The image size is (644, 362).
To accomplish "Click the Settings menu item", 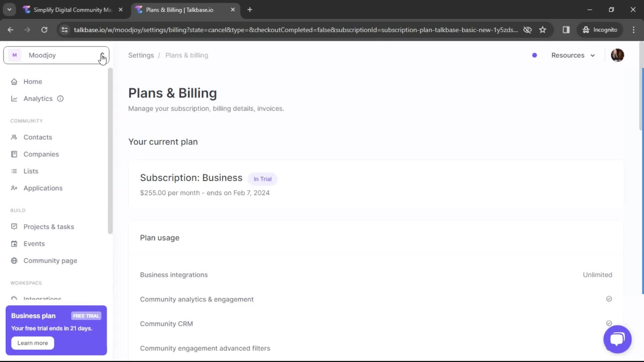I will (x=141, y=55).
